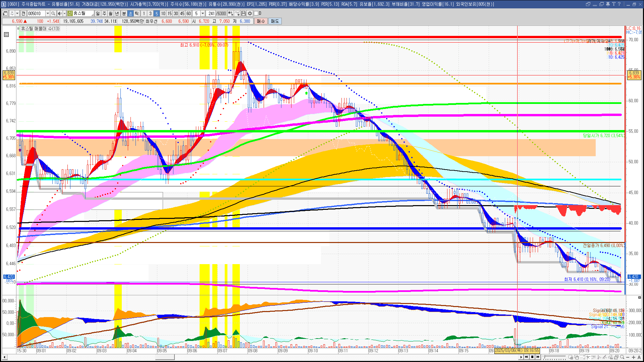Toggle the 초 seconds period button
This screenshot has height=362, width=644.
point(130,13)
